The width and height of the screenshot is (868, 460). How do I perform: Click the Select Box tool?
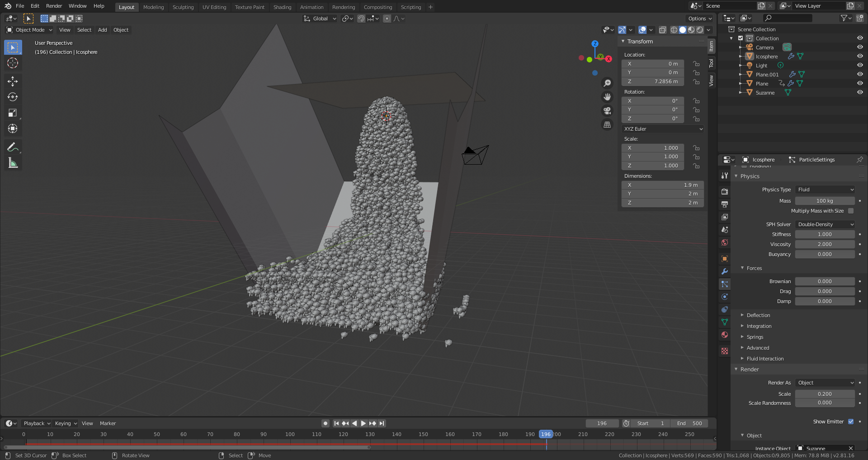(x=13, y=47)
